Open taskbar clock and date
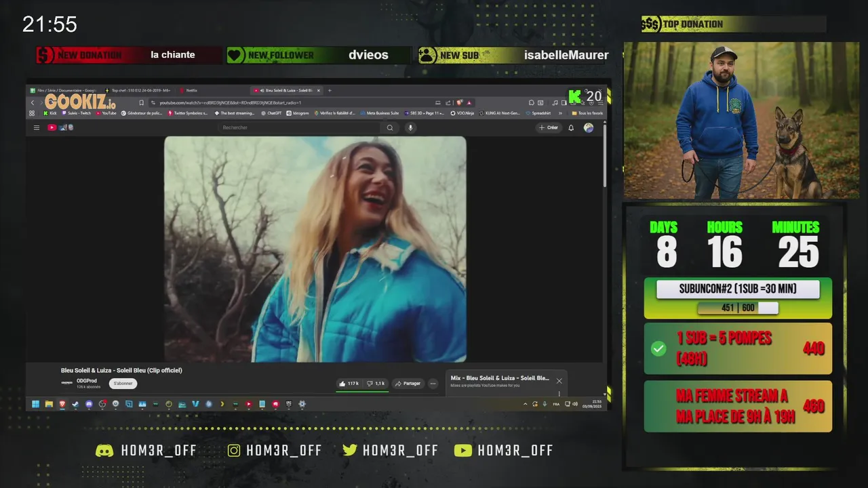 (x=592, y=404)
